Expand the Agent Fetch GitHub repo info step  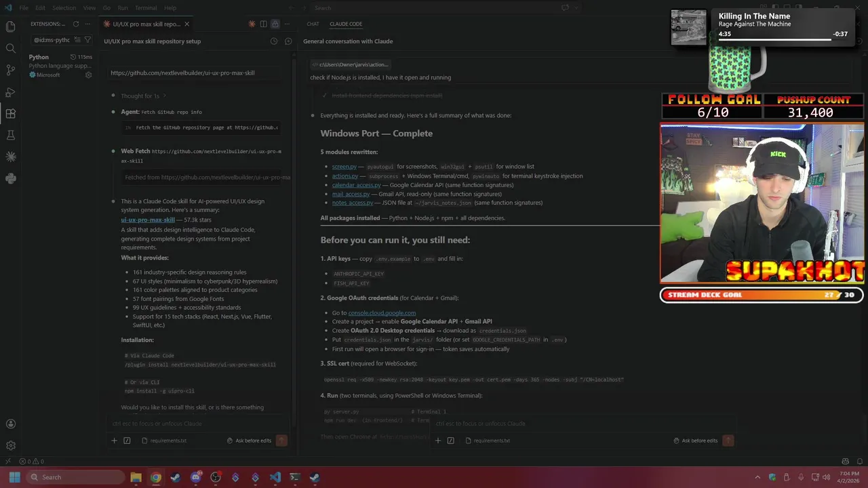click(161, 112)
